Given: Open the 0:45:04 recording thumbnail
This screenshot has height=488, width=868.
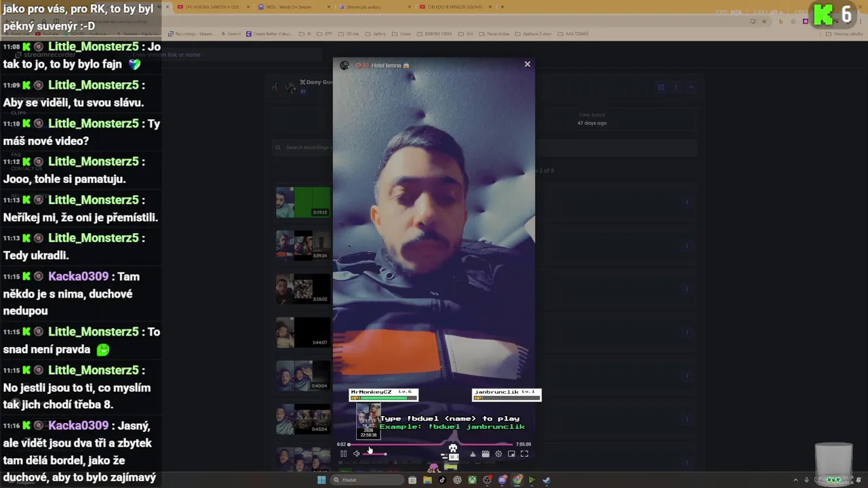Looking at the screenshot, I should click(x=303, y=419).
